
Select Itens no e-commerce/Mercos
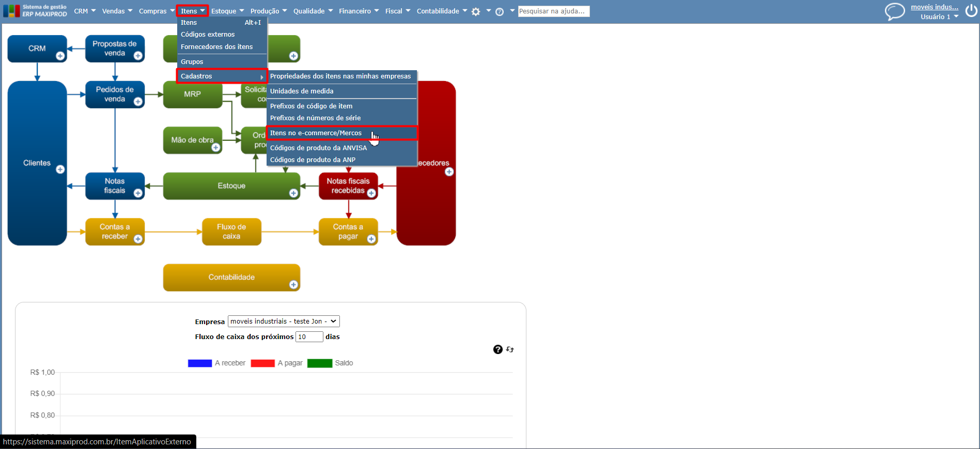pos(341,133)
